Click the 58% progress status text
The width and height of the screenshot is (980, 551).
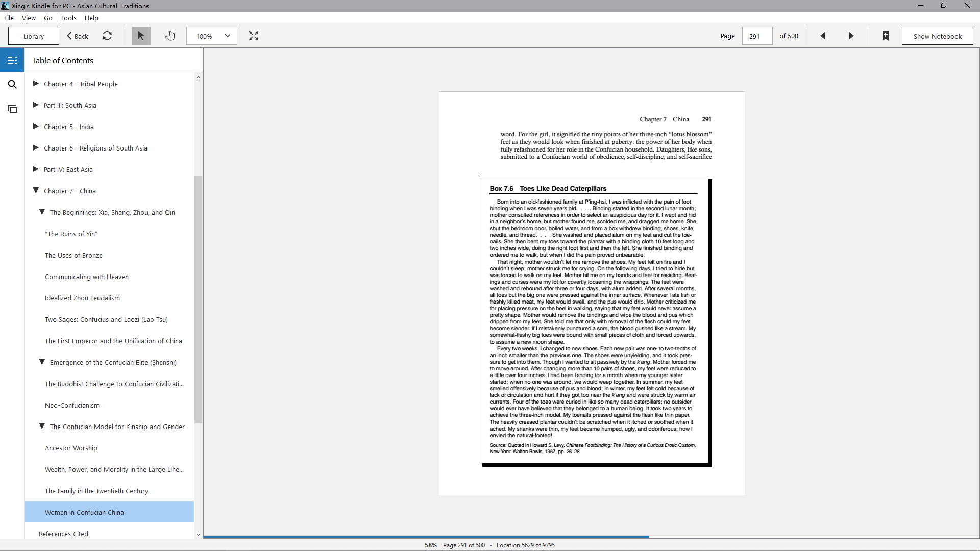click(431, 545)
